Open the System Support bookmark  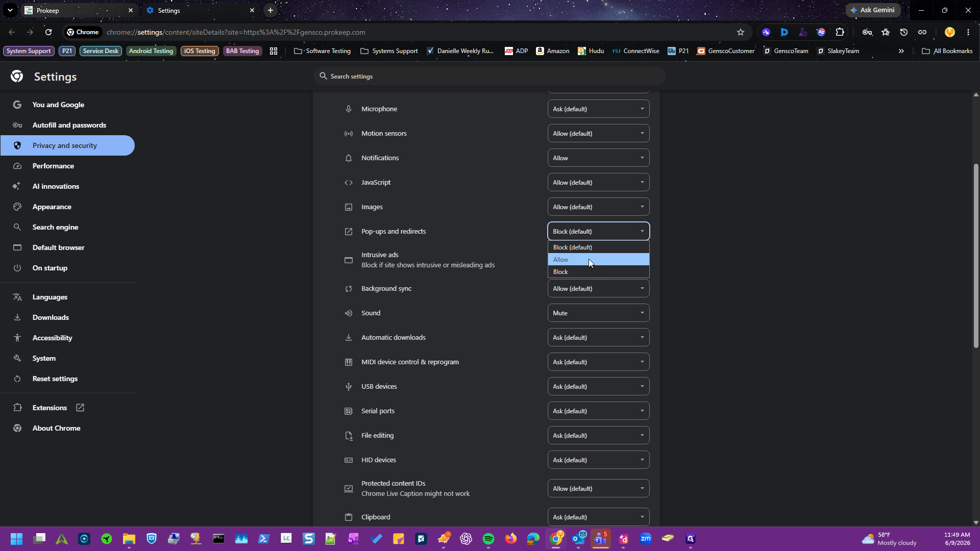(x=29, y=51)
